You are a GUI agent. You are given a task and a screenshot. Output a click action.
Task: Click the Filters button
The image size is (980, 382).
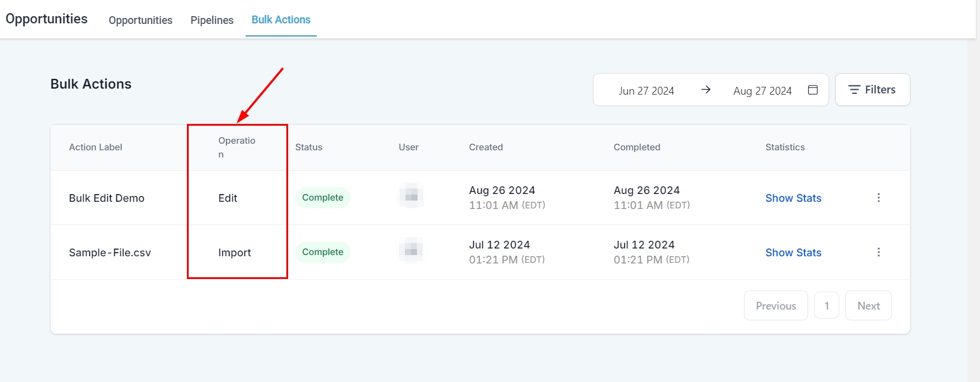pos(872,90)
